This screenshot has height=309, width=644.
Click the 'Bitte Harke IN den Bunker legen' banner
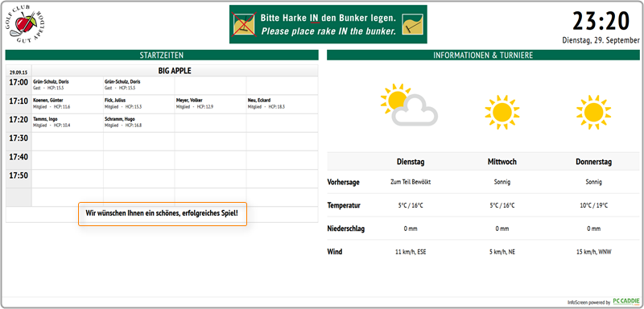tap(328, 24)
